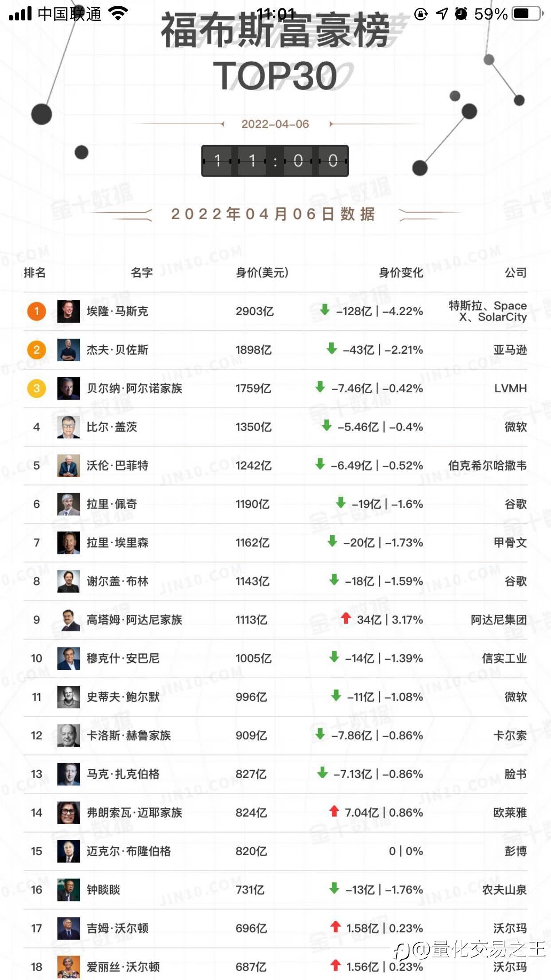
Task: Open 比尔·盖茨 profile photo
Action: 69,427
